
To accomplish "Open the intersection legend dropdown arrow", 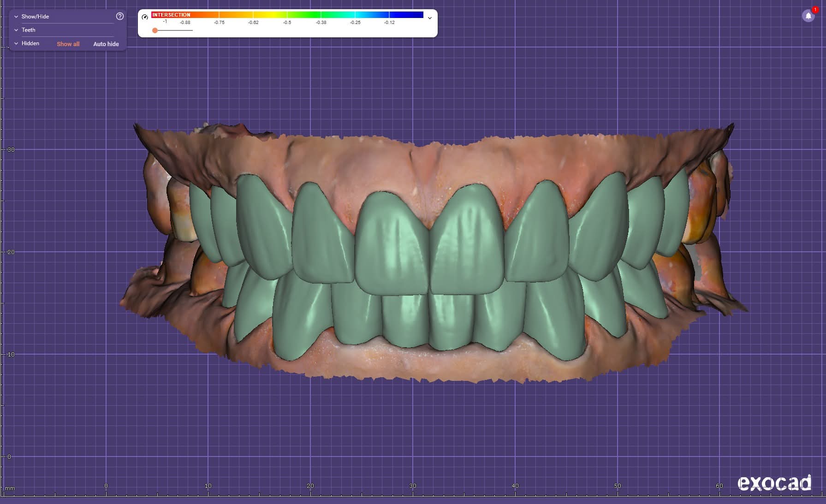I will [x=430, y=18].
